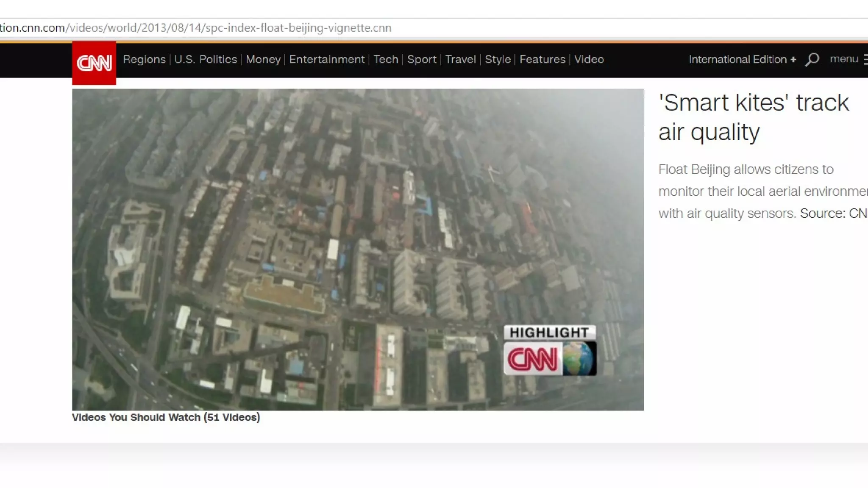Select the Tech nav item
This screenshot has width=868, height=488.
point(386,59)
